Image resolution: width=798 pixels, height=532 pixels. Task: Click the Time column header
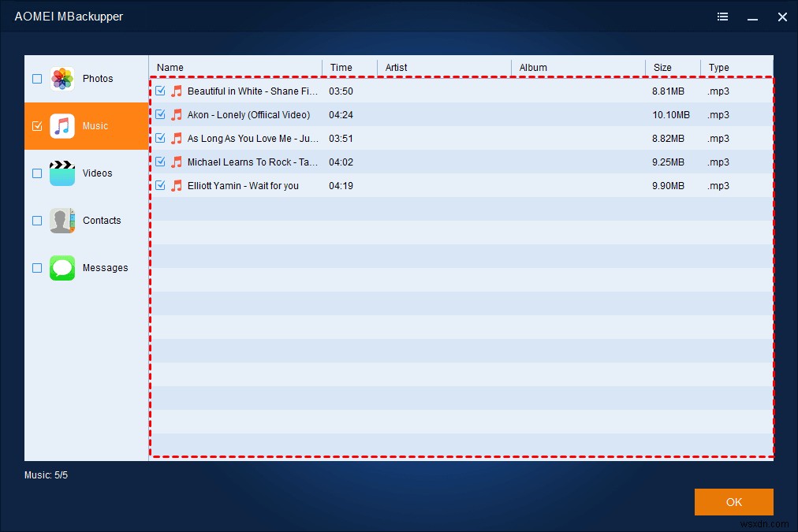click(x=339, y=67)
